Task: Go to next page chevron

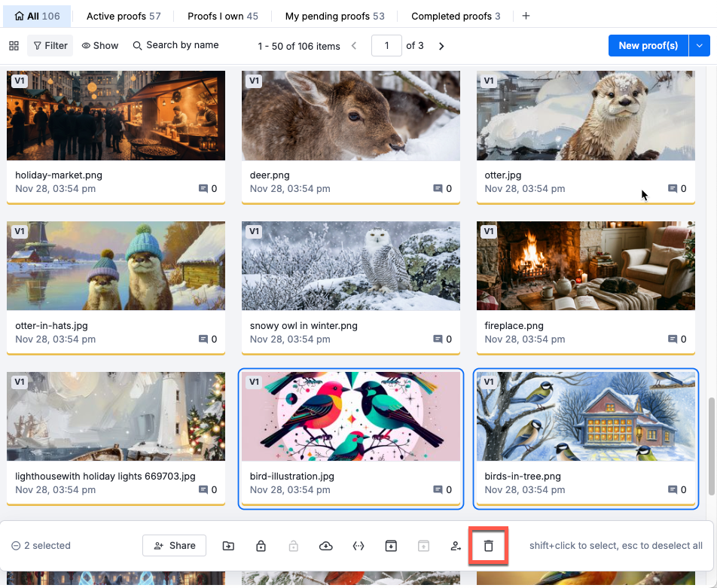Action: 441,46
